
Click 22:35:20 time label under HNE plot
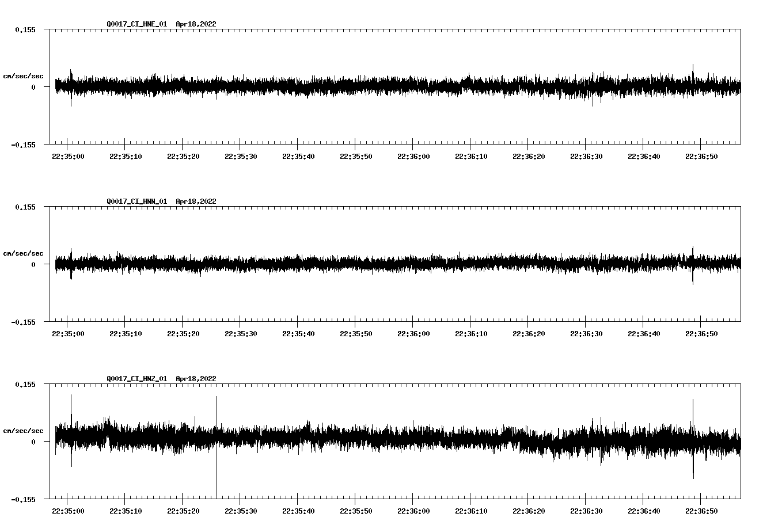[x=183, y=156]
